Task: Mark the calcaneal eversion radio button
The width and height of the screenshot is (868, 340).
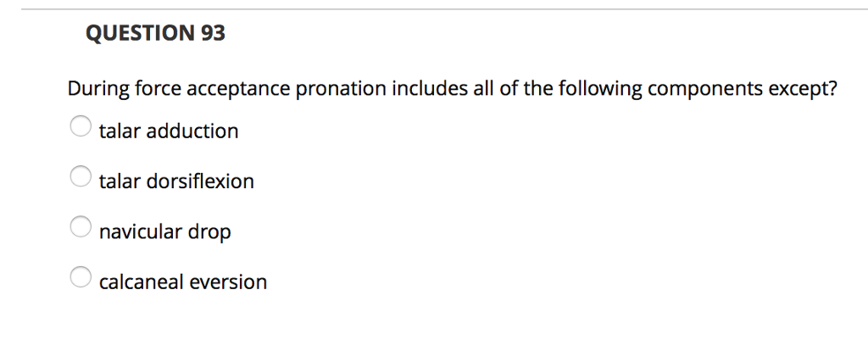Action: point(81,276)
